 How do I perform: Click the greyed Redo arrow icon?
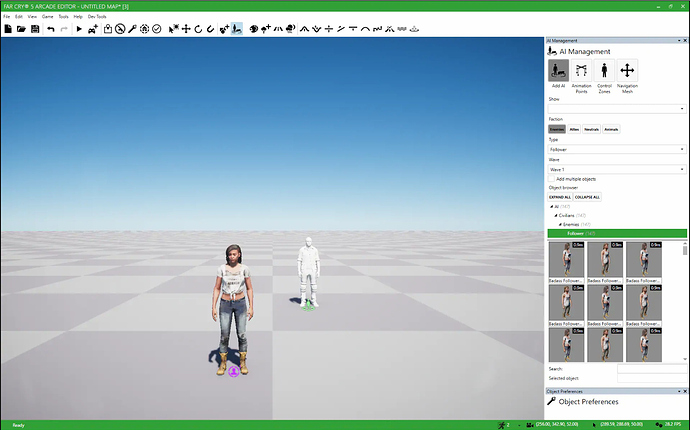click(x=64, y=29)
